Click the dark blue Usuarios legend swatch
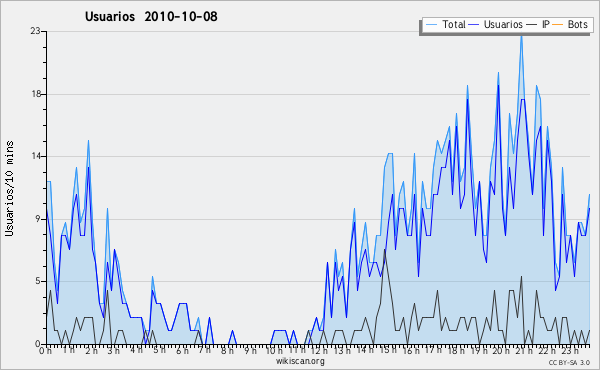 (474, 25)
